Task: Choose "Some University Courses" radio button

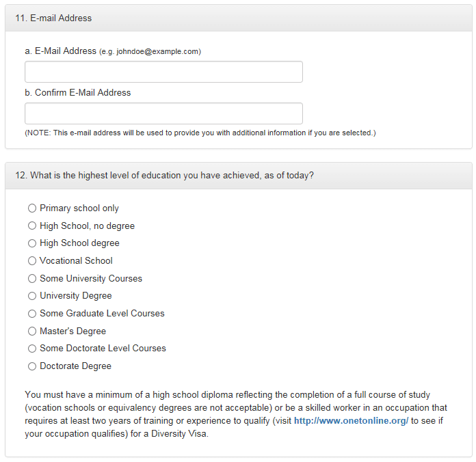Action: [32, 278]
